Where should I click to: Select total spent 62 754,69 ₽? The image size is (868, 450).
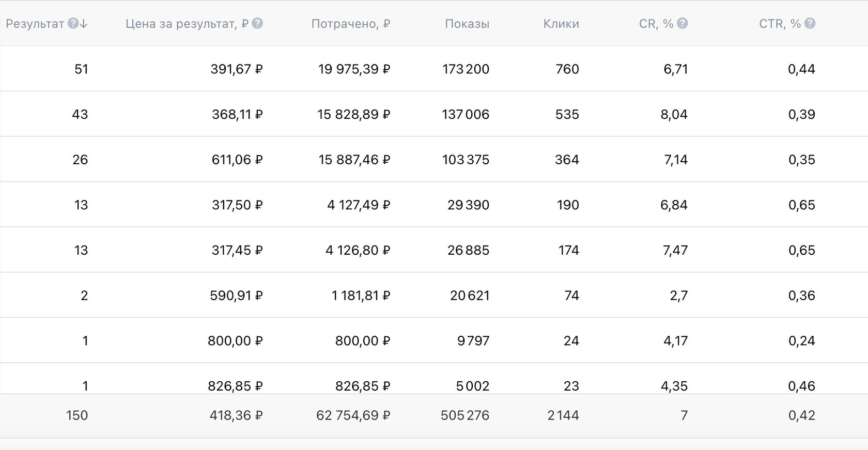[353, 415]
